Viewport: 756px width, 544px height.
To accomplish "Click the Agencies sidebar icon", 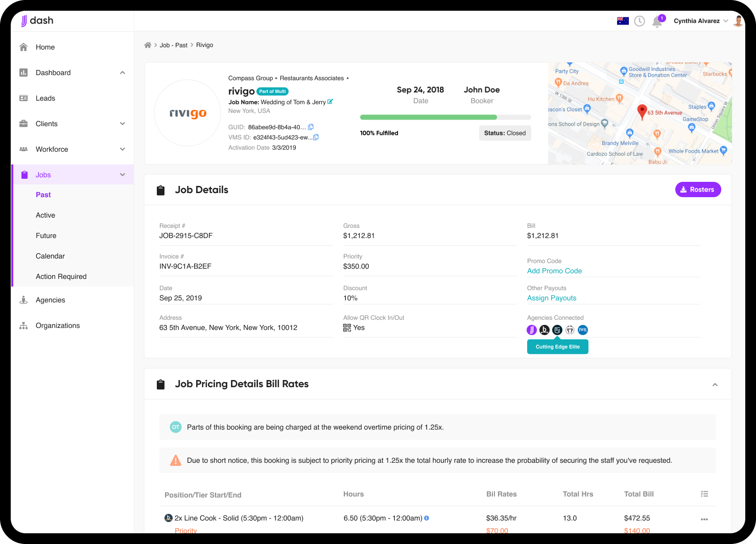I will pyautogui.click(x=23, y=300).
